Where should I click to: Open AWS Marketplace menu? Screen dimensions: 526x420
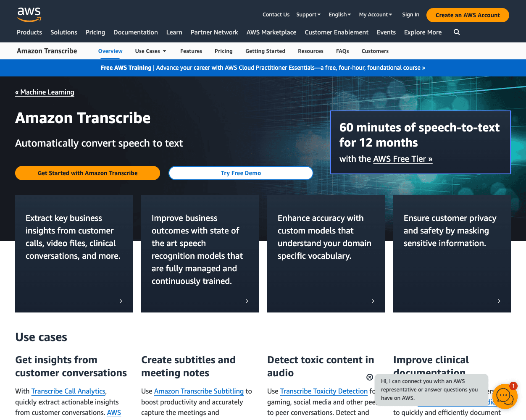pyautogui.click(x=271, y=32)
